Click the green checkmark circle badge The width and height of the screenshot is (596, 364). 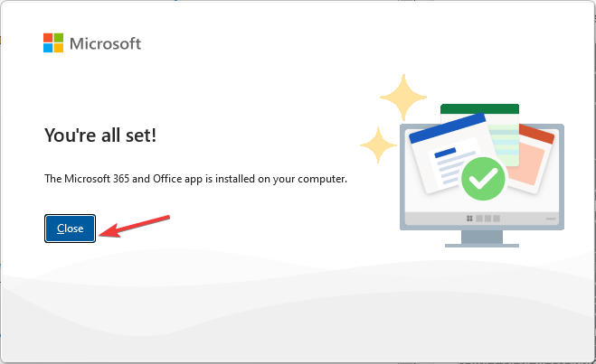point(483,179)
